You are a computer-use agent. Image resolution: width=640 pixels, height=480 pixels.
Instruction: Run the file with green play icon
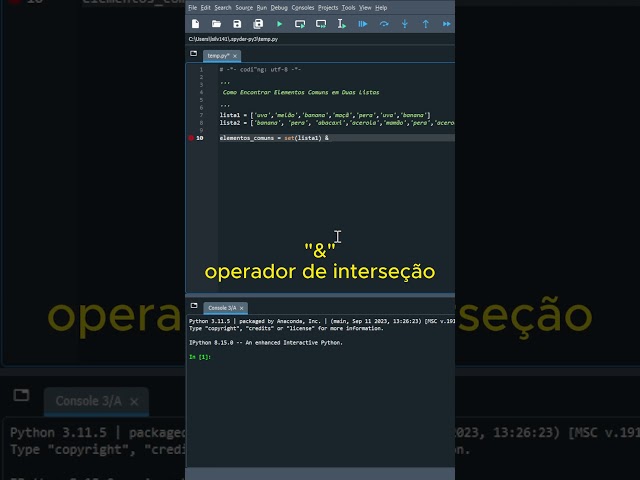click(x=279, y=24)
